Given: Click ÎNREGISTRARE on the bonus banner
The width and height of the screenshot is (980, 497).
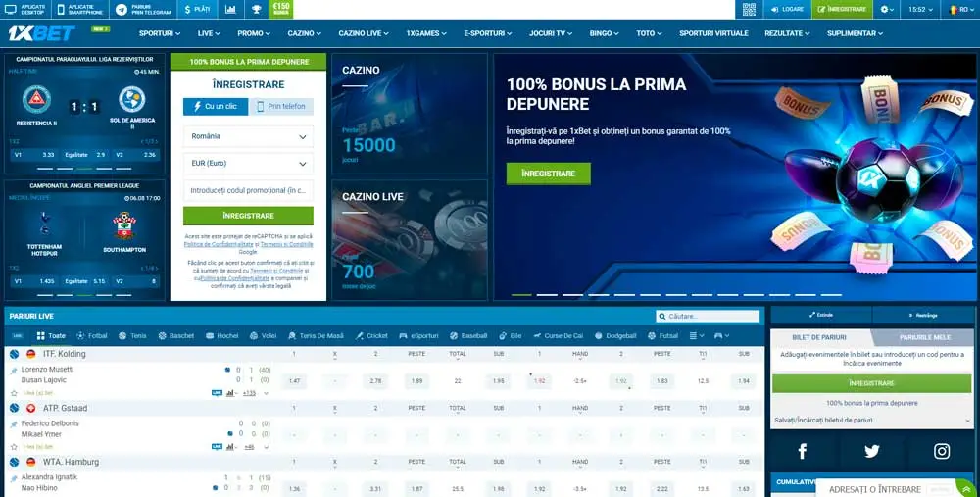Looking at the screenshot, I should coord(548,174).
